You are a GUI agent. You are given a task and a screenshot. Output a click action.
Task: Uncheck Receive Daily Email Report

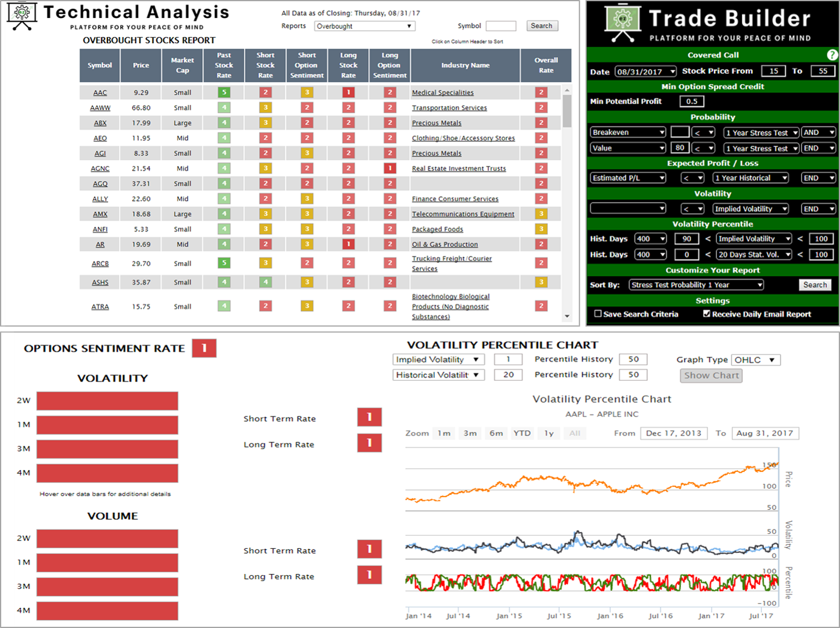(x=707, y=314)
